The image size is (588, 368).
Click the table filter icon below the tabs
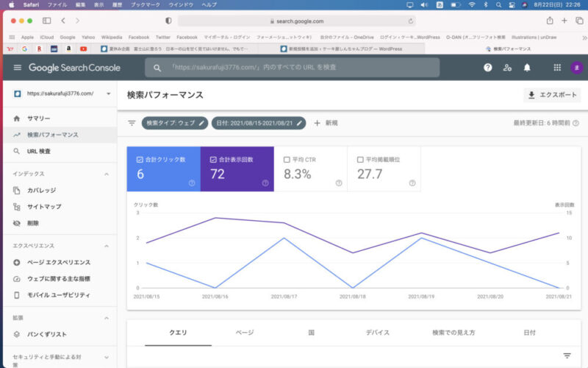pyautogui.click(x=567, y=355)
